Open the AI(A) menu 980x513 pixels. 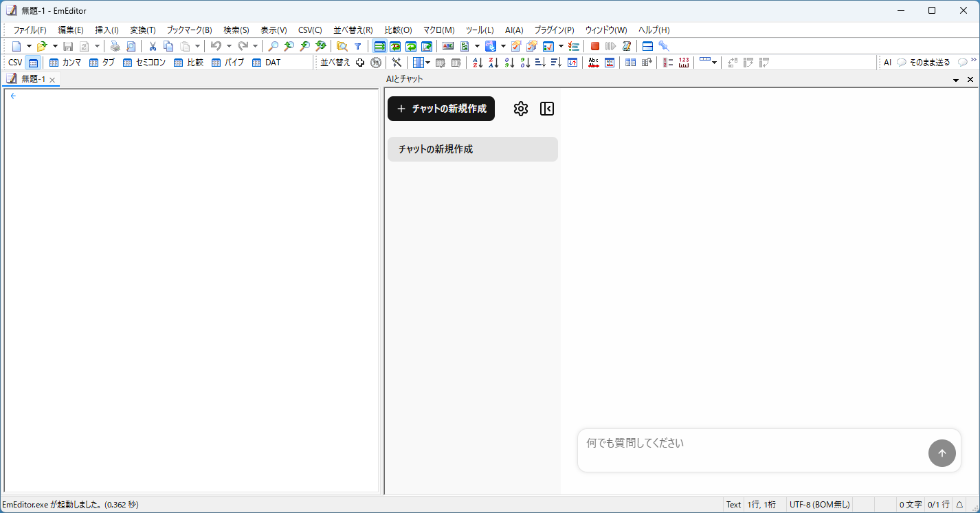point(514,30)
